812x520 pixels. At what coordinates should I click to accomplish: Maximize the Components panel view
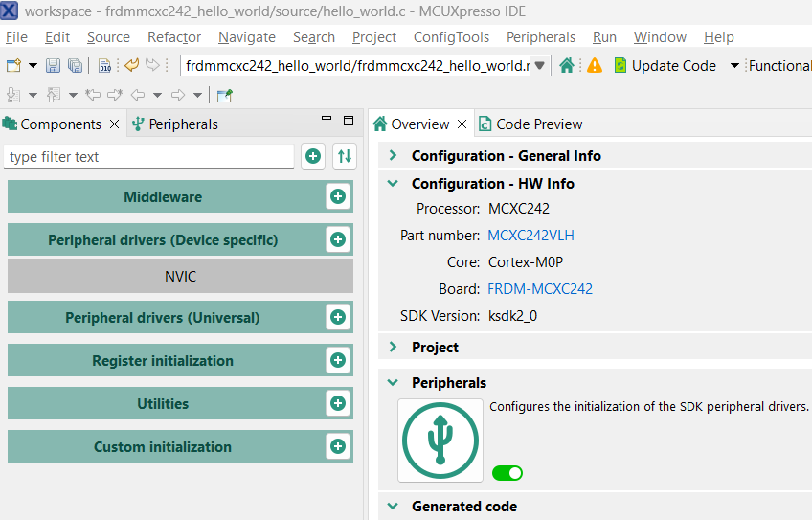(349, 121)
